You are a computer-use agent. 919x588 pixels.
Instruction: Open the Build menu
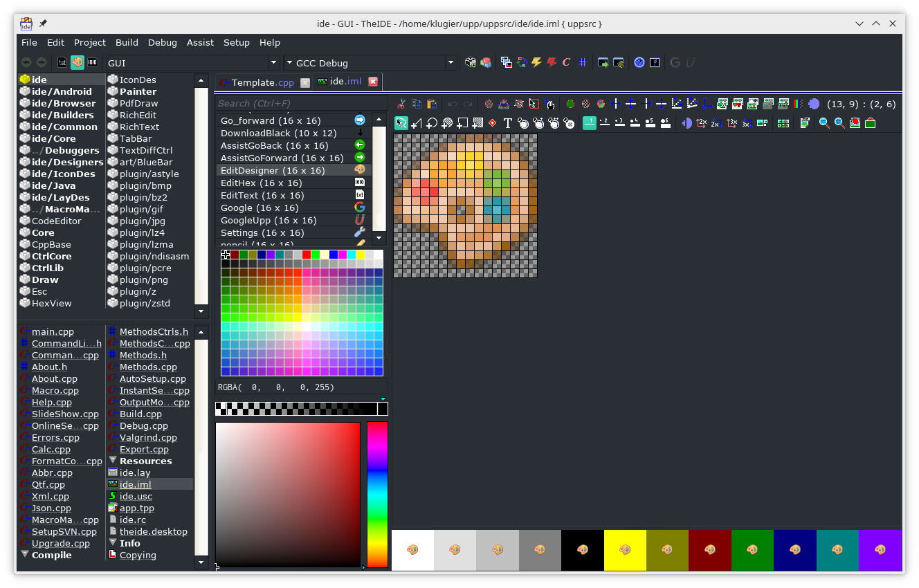127,42
